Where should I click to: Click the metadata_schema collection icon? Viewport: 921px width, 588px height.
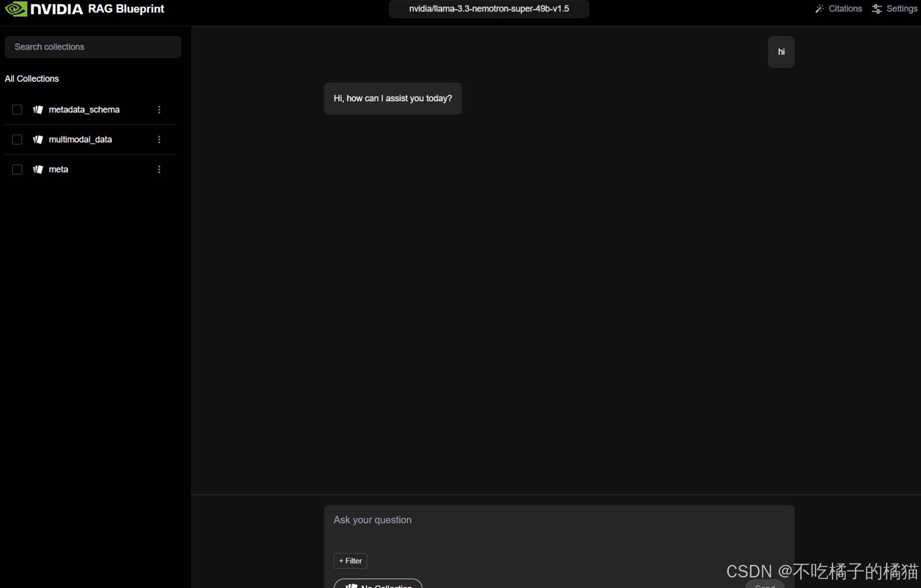tap(38, 110)
